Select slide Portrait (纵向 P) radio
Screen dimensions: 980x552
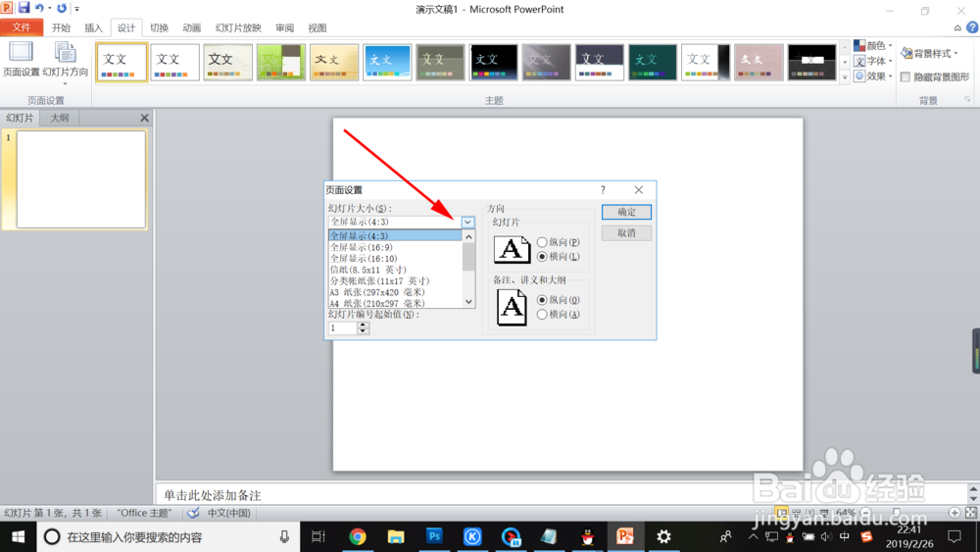click(x=542, y=242)
